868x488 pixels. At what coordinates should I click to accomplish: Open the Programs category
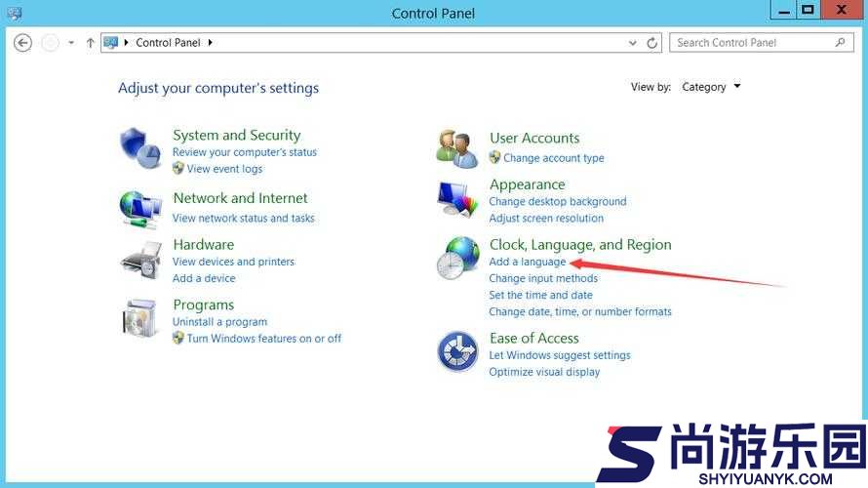pyautogui.click(x=204, y=305)
